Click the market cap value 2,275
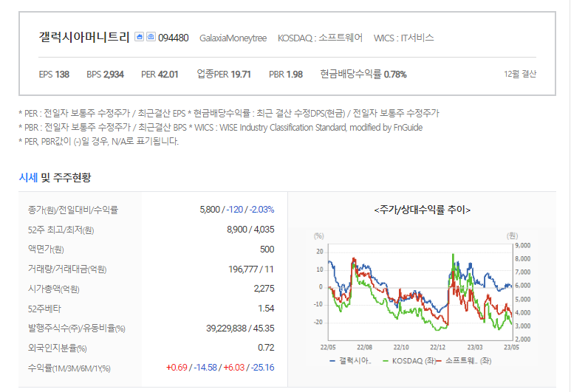 [x=264, y=289]
